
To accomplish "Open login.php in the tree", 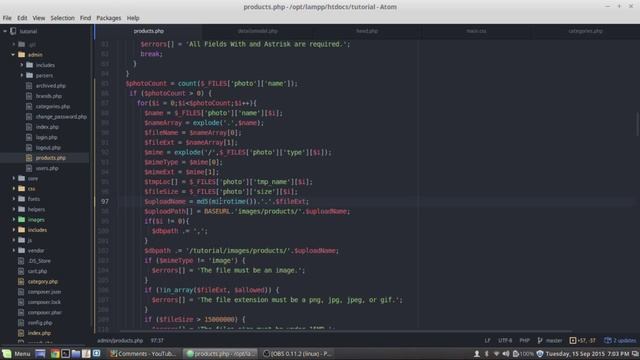I will click(x=46, y=137).
